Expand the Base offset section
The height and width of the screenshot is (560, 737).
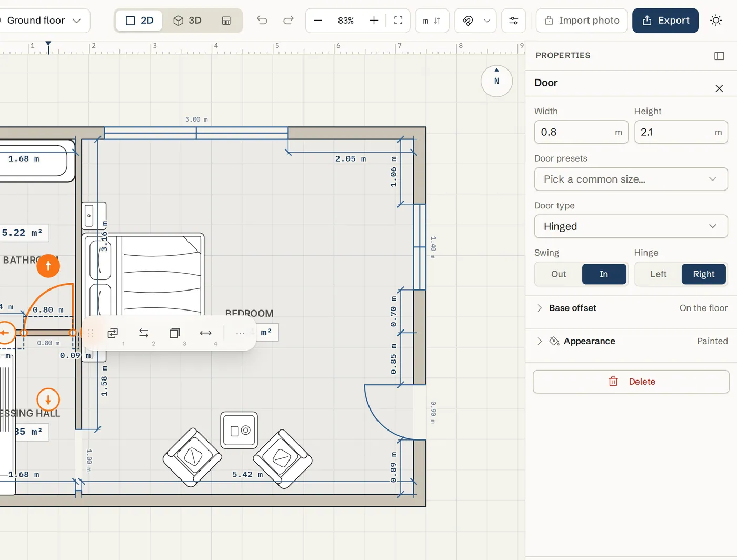tap(631, 308)
